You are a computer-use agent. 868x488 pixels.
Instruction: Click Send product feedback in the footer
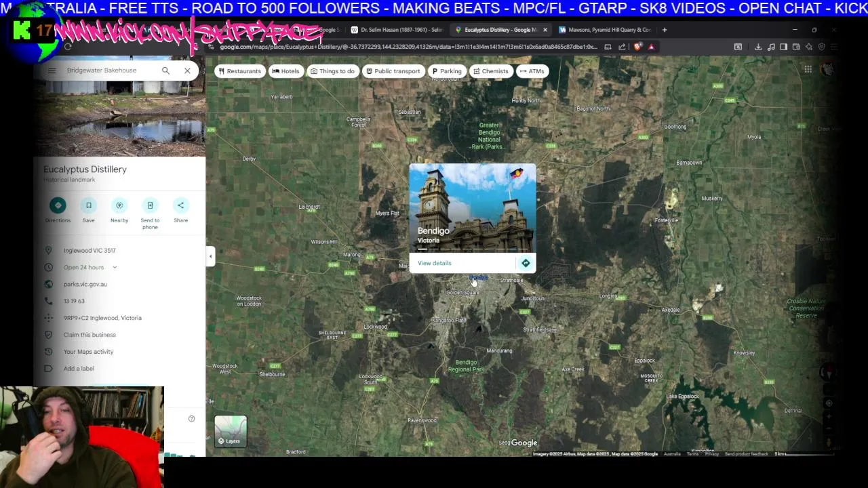coord(747,454)
